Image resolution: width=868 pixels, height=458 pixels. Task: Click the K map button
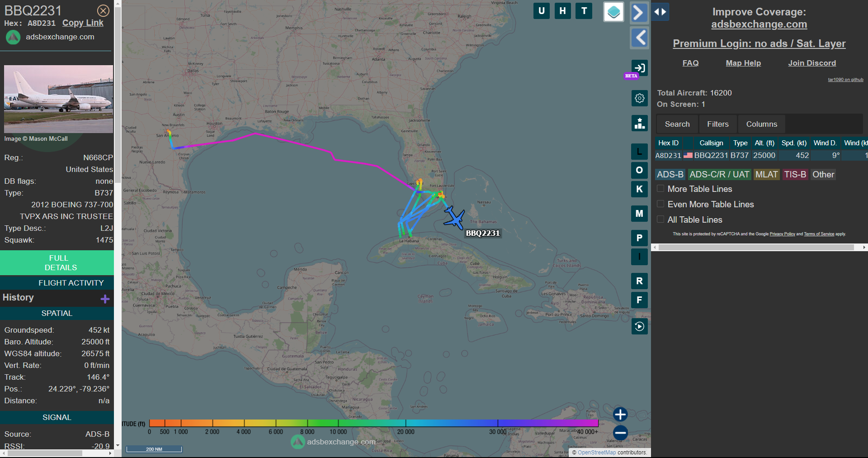click(x=639, y=189)
